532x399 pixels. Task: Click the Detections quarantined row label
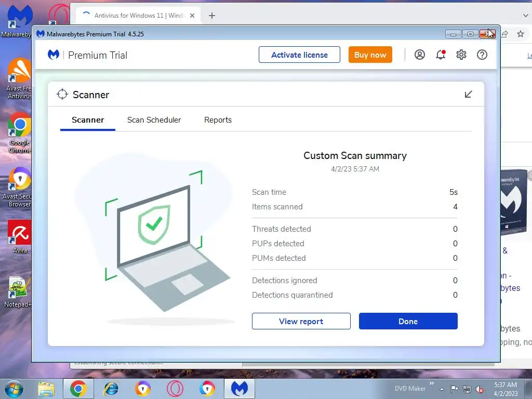(x=292, y=295)
